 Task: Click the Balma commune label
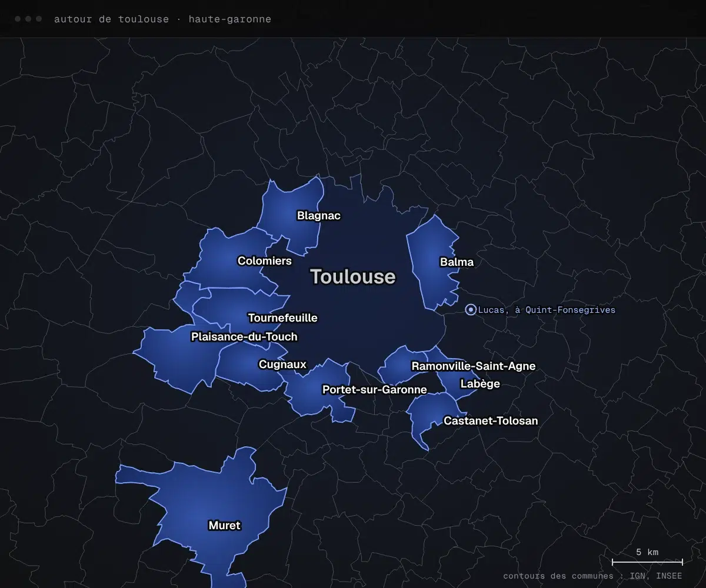point(457,262)
